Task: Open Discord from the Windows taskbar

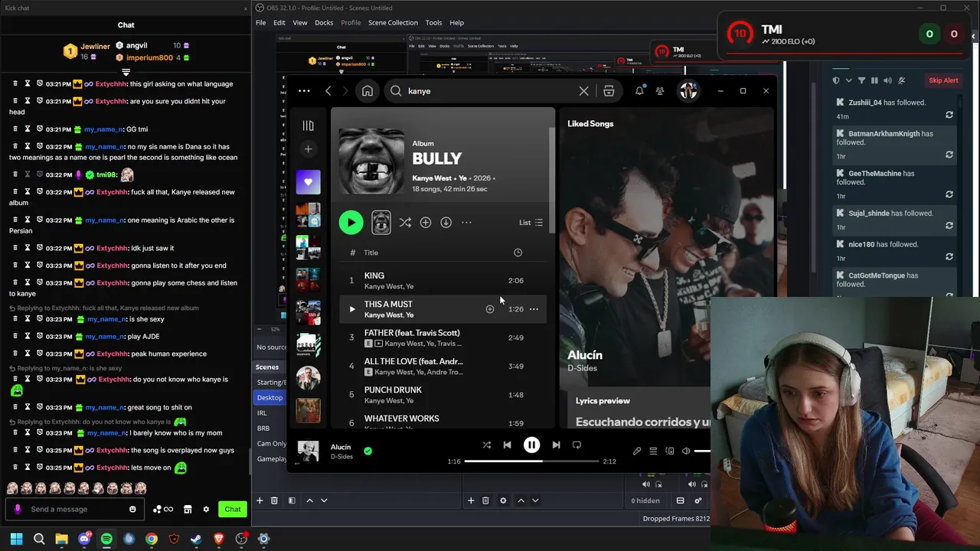Action: [x=84, y=539]
